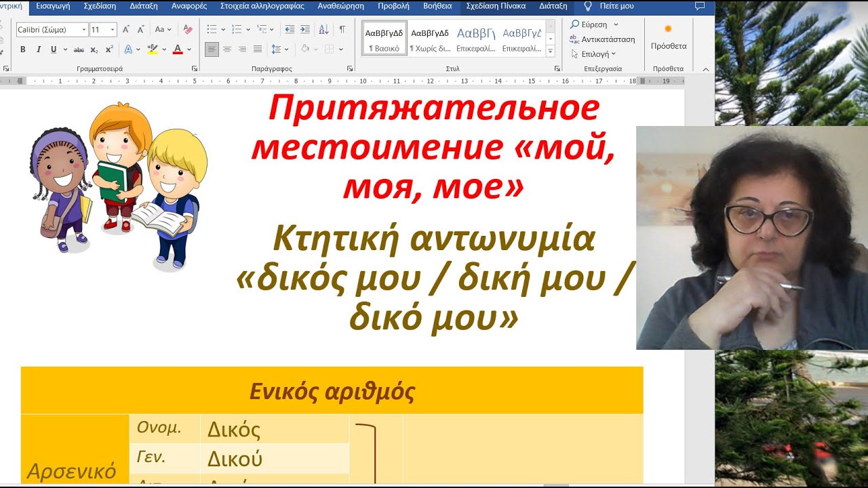Open the Βοήθεια ribbon tab
Viewport: 868px width, 488px height.
pos(437,6)
